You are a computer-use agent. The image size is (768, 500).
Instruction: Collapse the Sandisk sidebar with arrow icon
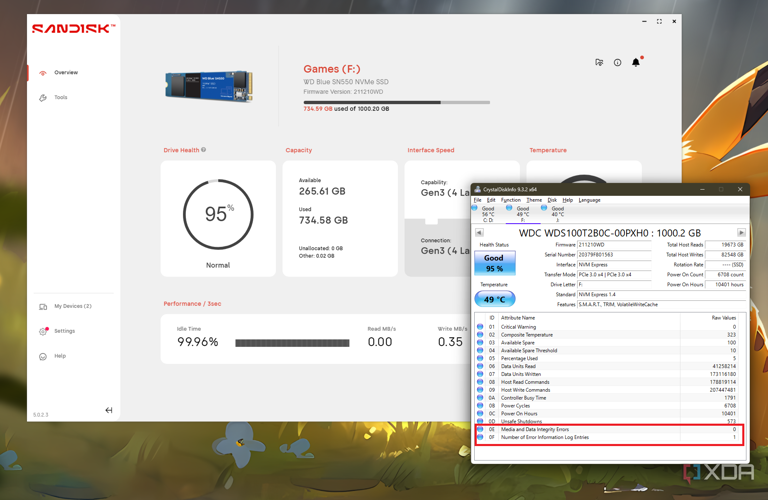(109, 410)
